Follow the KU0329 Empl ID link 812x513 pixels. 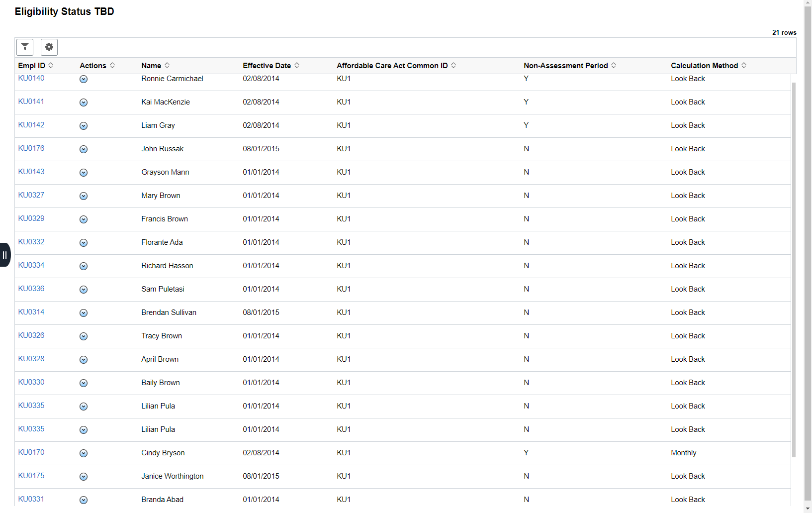click(31, 218)
